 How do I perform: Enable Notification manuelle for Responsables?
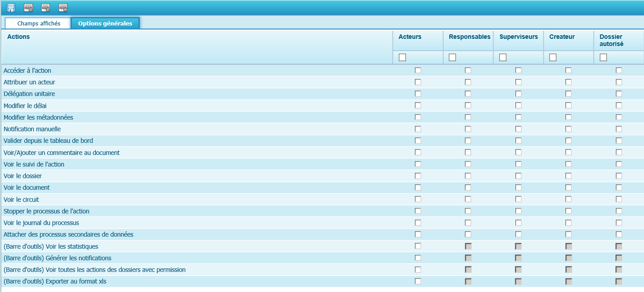(468, 129)
